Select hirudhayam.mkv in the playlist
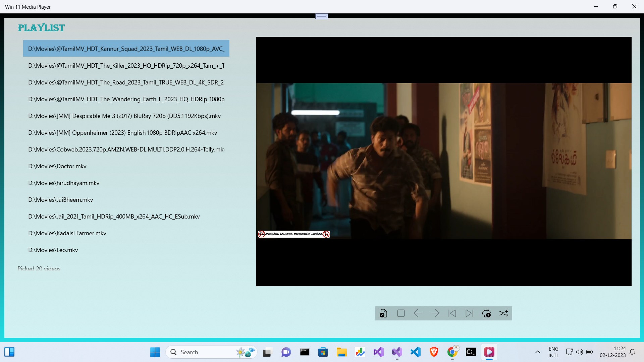 point(126,183)
